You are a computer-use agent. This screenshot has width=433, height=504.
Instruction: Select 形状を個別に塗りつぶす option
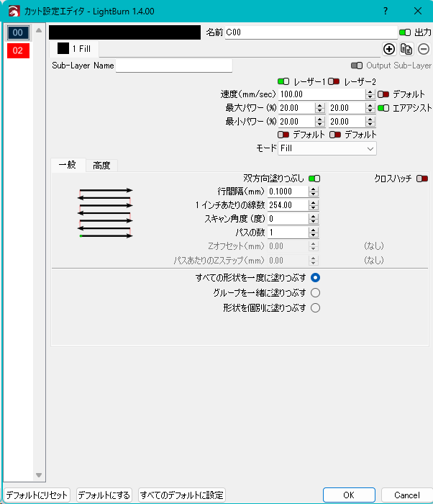(x=316, y=308)
